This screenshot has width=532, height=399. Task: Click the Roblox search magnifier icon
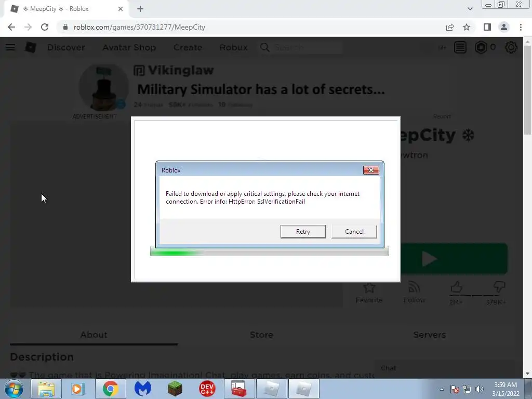pos(264,47)
